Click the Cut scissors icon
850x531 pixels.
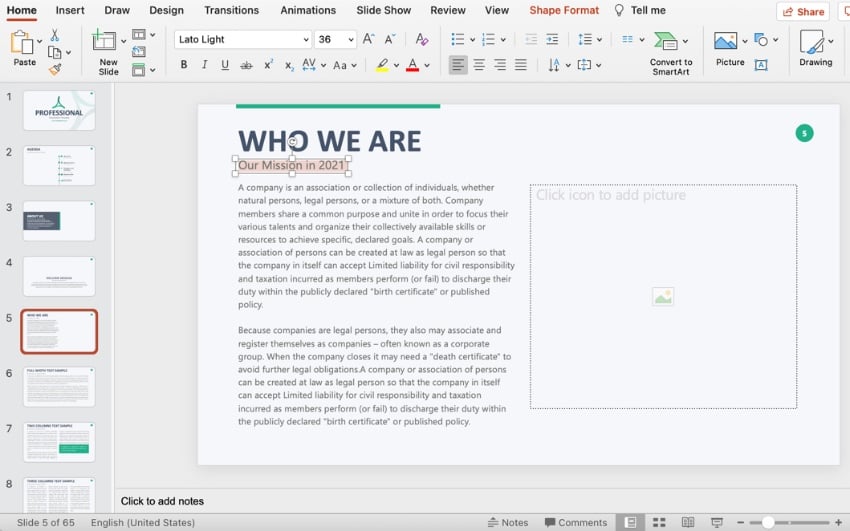click(x=55, y=36)
